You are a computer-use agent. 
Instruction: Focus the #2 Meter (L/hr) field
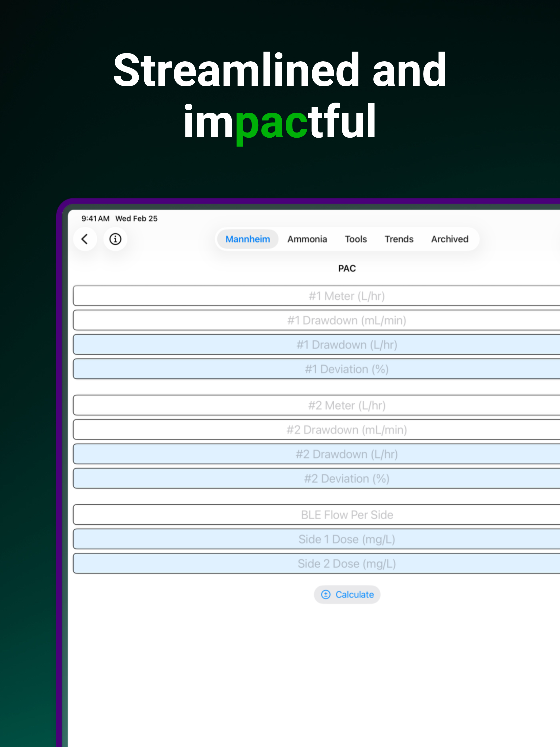317,405
